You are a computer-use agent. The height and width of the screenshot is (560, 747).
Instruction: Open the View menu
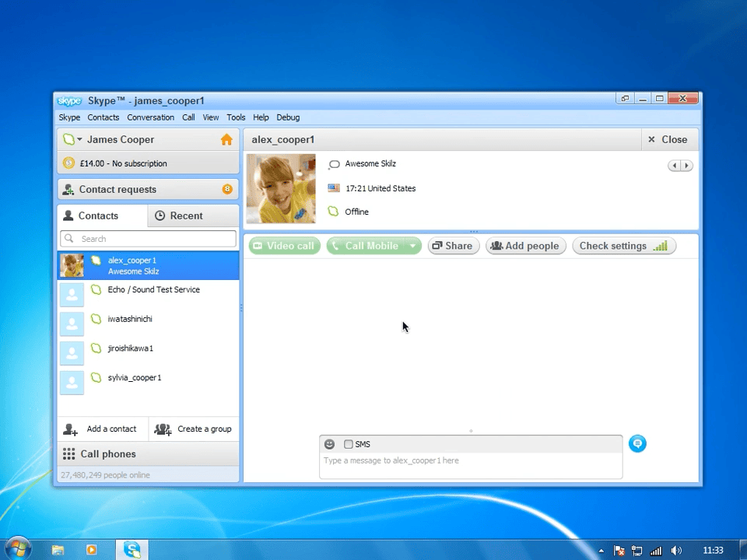[x=211, y=117]
